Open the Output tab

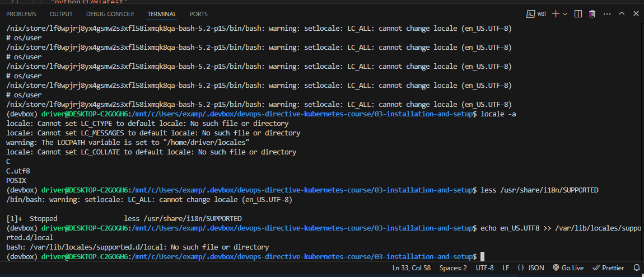(x=61, y=14)
